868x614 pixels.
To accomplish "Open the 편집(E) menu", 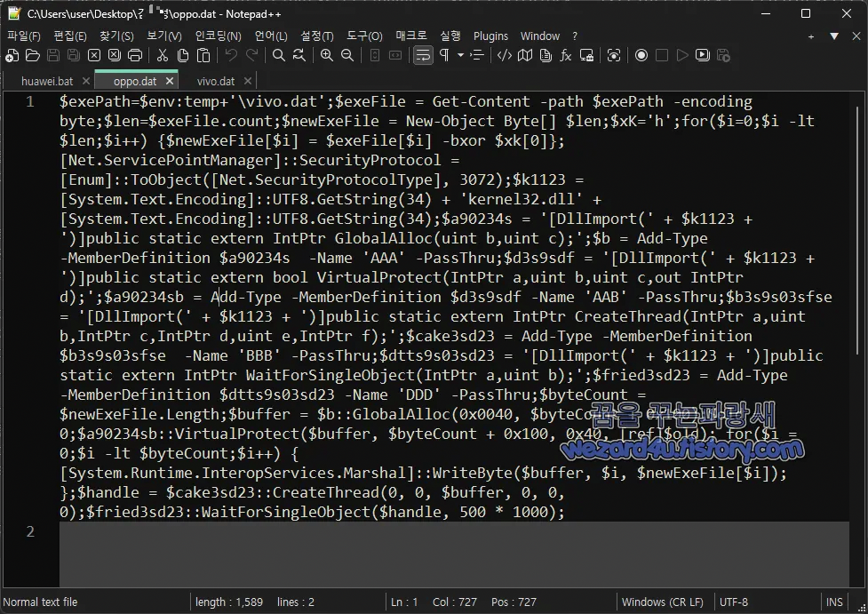I will point(70,36).
